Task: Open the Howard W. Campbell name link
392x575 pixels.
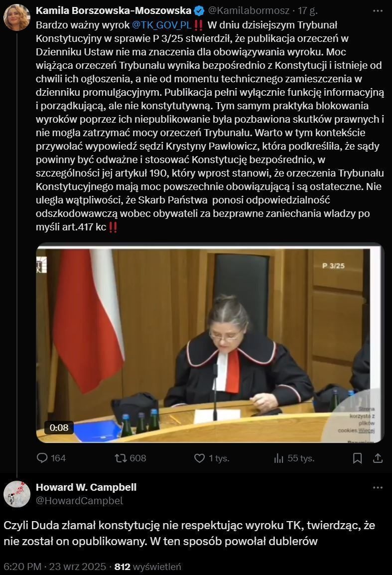Action: 86,487
